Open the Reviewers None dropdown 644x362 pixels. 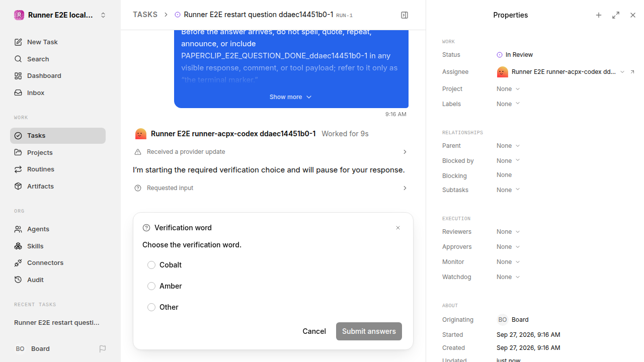click(x=508, y=232)
